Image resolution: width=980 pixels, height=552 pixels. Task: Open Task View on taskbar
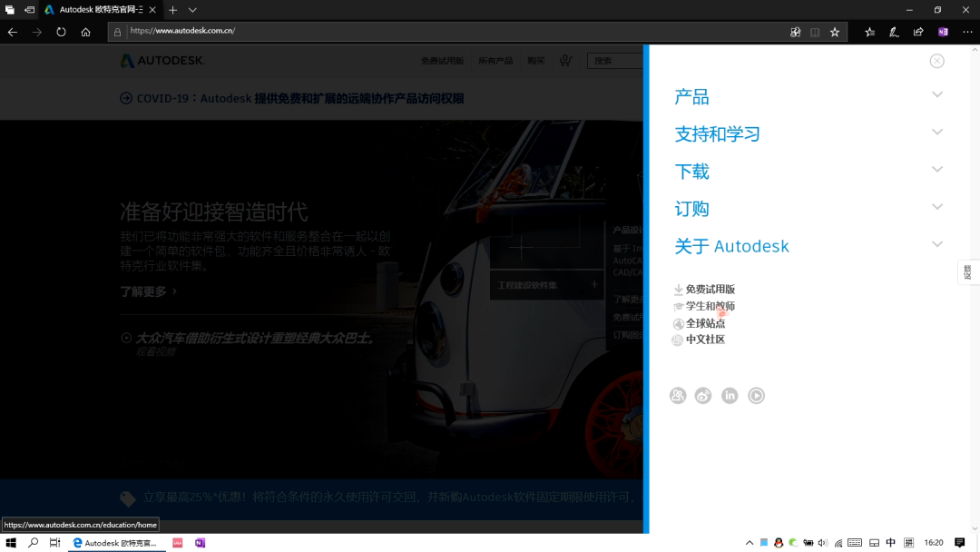tap(55, 543)
